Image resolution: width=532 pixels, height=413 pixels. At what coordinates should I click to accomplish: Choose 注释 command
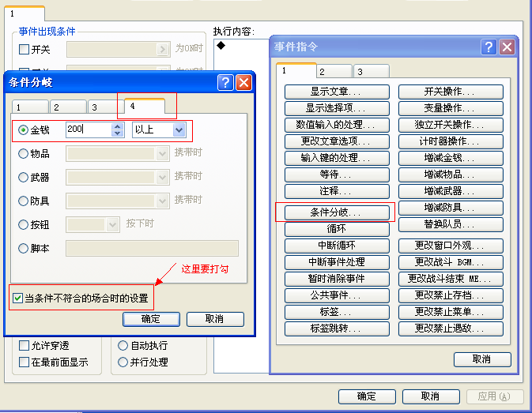point(337,191)
